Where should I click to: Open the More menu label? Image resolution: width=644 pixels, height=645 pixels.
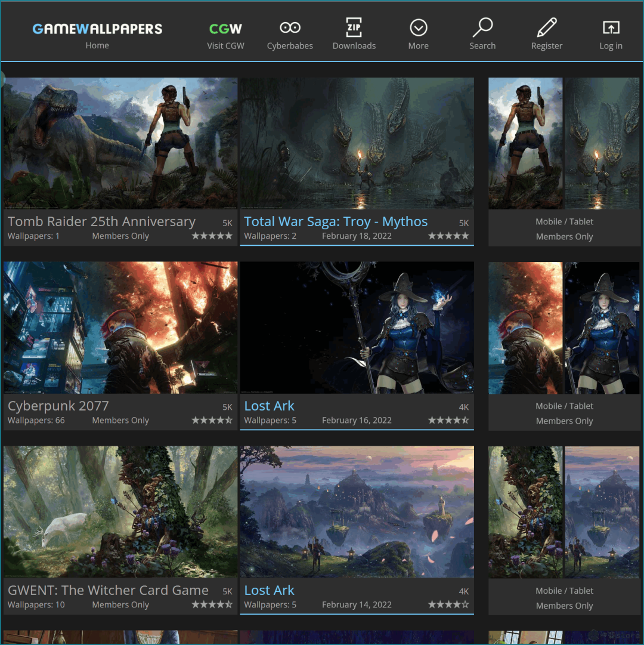click(x=419, y=46)
